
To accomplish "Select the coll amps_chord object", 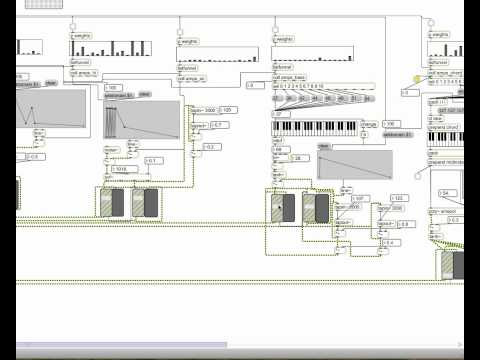I will 446,73.
